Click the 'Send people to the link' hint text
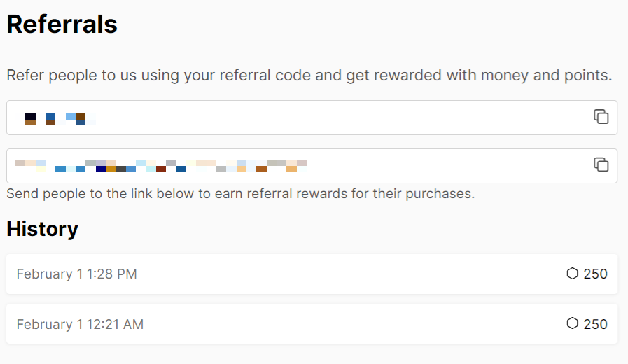This screenshot has height=364, width=628. click(241, 194)
